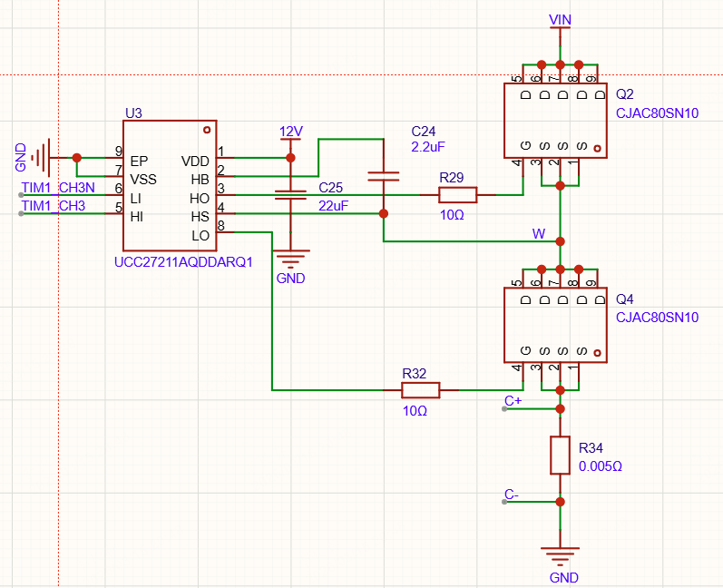Screen dimensions: 723x588
Task: Select the Q4 designator text
Action: pyautogui.click(x=625, y=299)
